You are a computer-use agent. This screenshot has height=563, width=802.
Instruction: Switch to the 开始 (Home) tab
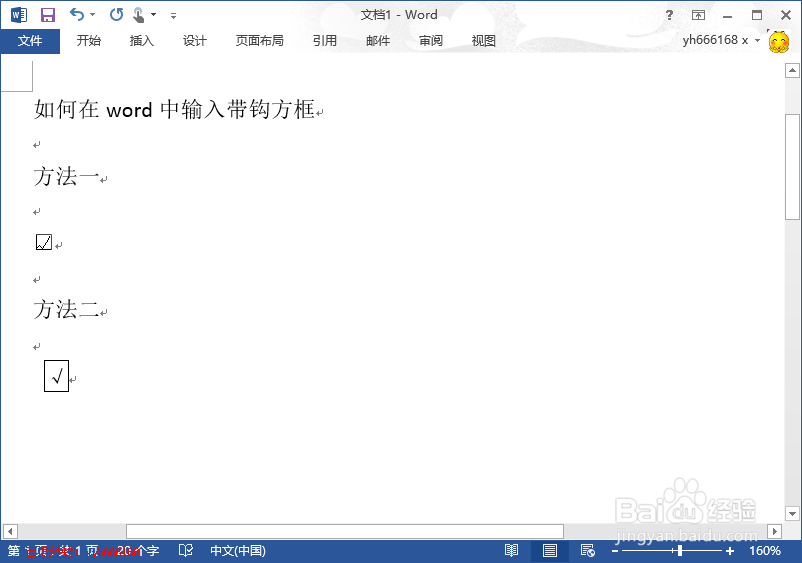(88, 41)
